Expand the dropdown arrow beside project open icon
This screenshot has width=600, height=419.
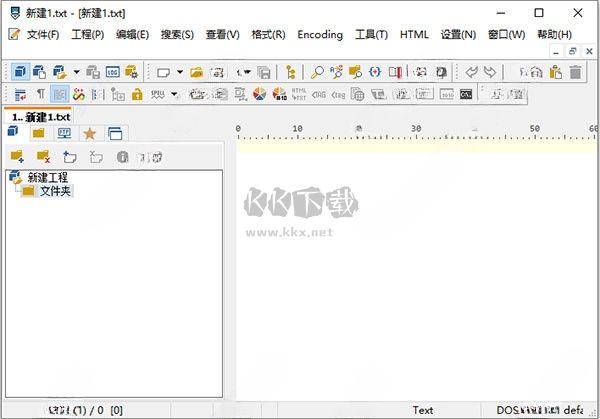(76, 72)
